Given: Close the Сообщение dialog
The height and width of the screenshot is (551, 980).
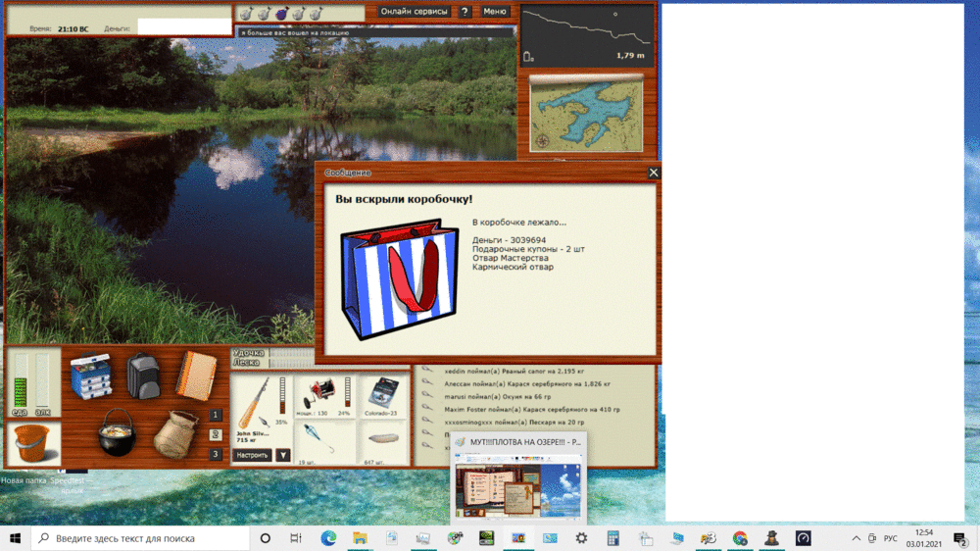Looking at the screenshot, I should (x=654, y=173).
